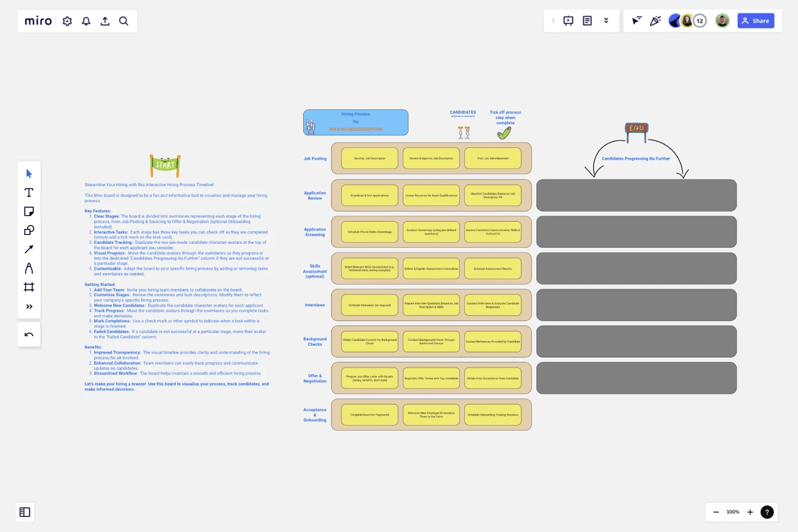Open board search
Viewport: 798px width, 532px height.
[124, 21]
